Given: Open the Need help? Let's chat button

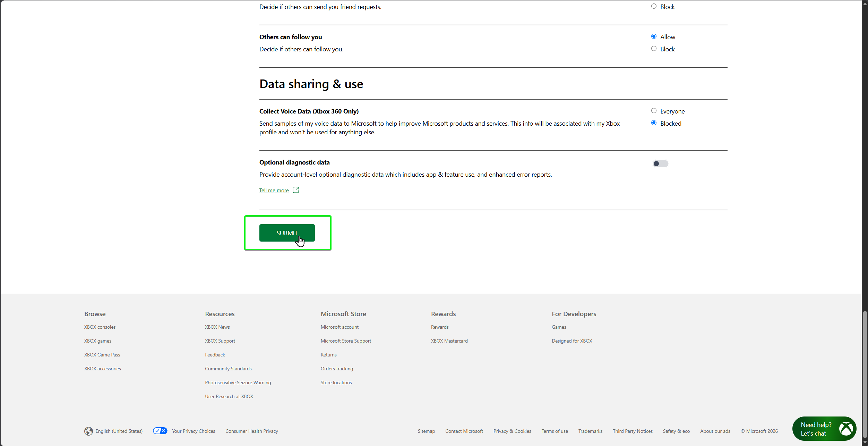Looking at the screenshot, I should tap(824, 429).
